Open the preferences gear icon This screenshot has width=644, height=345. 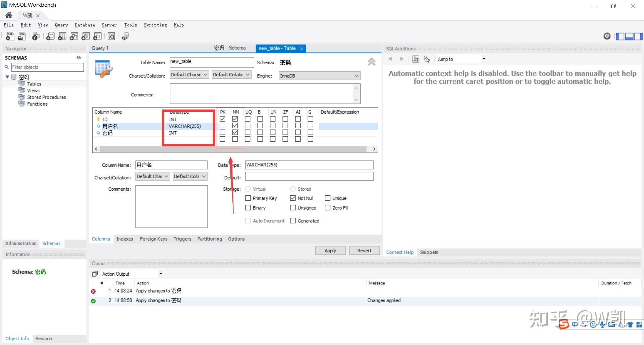pyautogui.click(x=607, y=36)
